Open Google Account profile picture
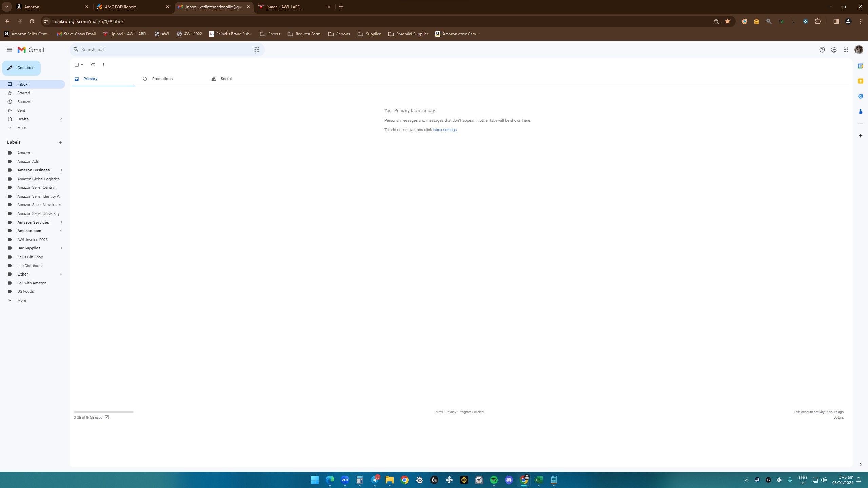868x488 pixels. point(859,50)
